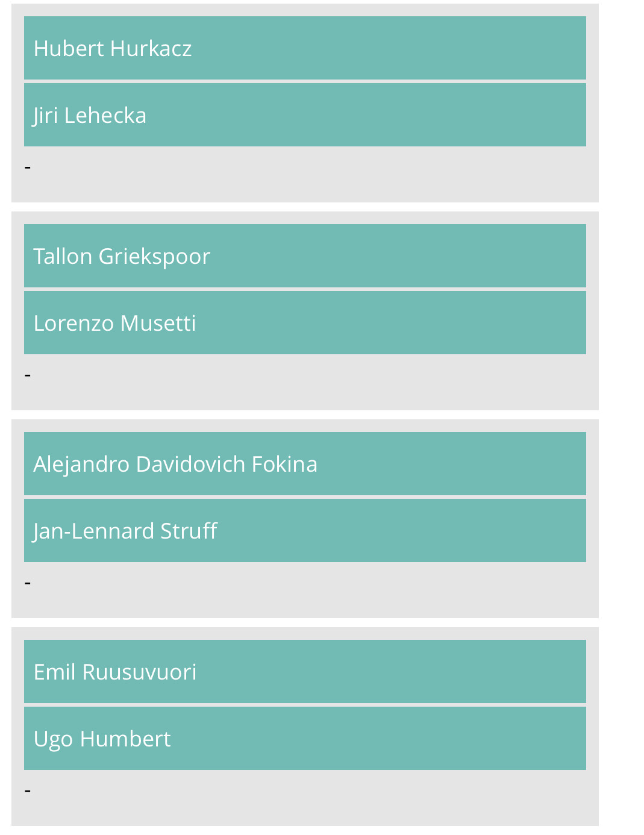The width and height of the screenshot is (644, 835).
Task: Click the dash below Jiri Lehecka
Action: click(28, 167)
